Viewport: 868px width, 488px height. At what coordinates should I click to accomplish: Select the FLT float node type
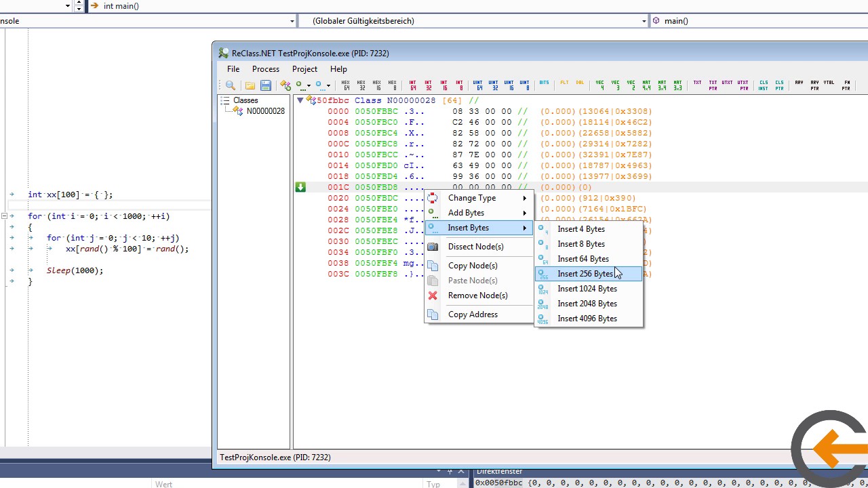click(564, 84)
